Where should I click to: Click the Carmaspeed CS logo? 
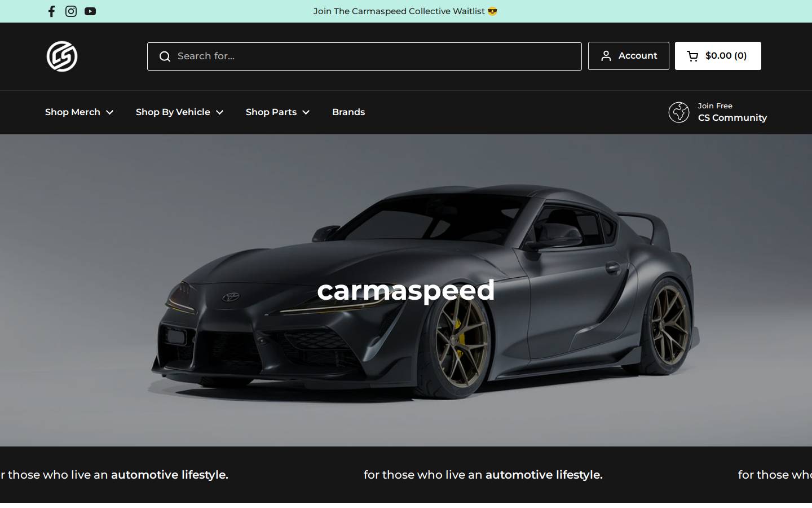pyautogui.click(x=62, y=56)
